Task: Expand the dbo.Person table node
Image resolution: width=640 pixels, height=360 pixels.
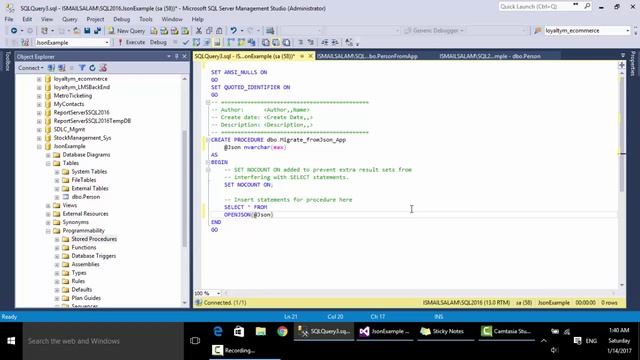Action: point(57,197)
